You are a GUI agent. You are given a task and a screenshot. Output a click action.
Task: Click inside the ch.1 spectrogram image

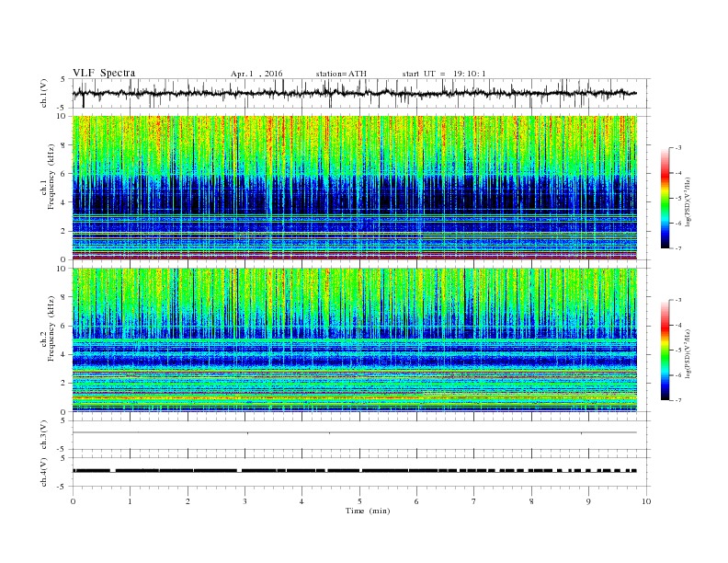pyautogui.click(x=355, y=188)
